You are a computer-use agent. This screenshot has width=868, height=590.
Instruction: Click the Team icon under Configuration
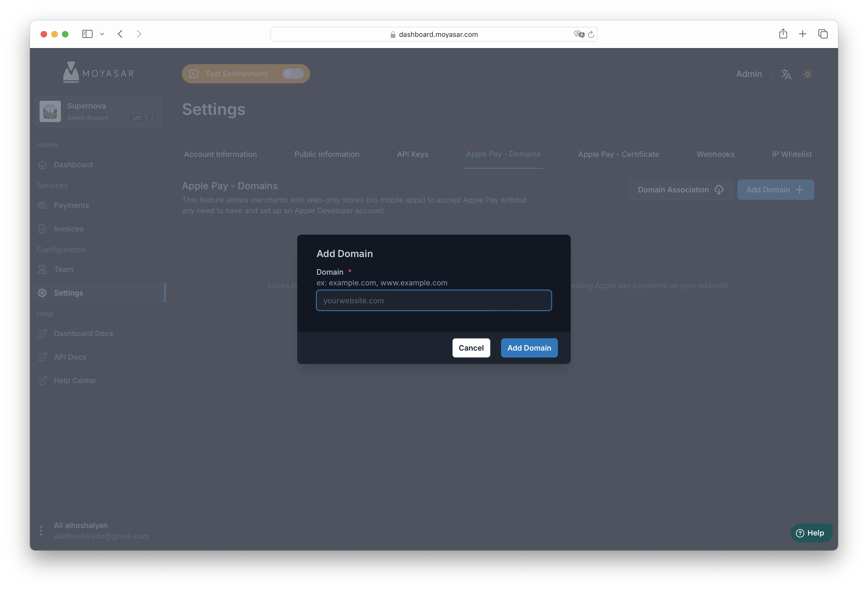coord(42,269)
